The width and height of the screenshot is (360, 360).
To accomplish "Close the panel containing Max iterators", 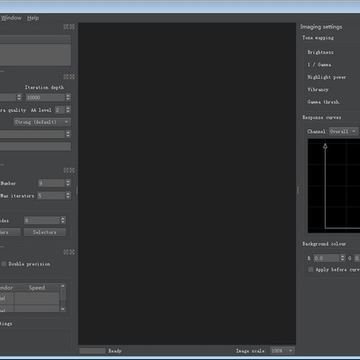I will coord(72,170).
